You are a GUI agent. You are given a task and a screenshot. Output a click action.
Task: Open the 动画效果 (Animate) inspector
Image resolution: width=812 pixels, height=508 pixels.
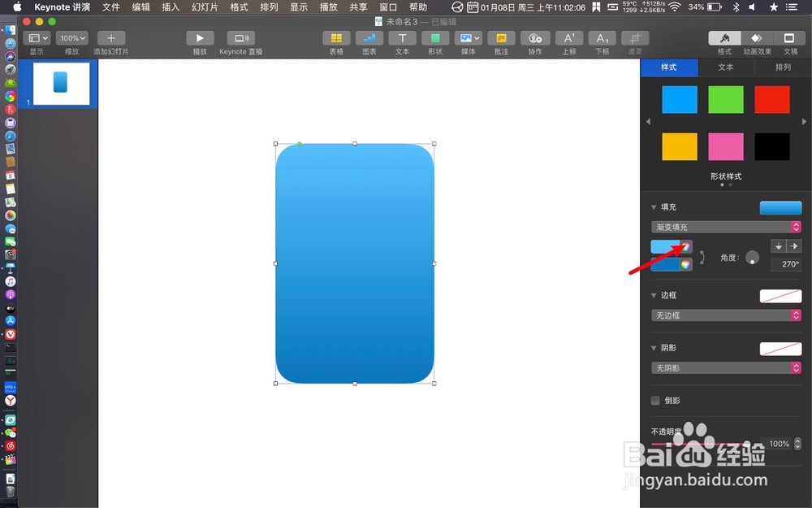click(x=757, y=38)
